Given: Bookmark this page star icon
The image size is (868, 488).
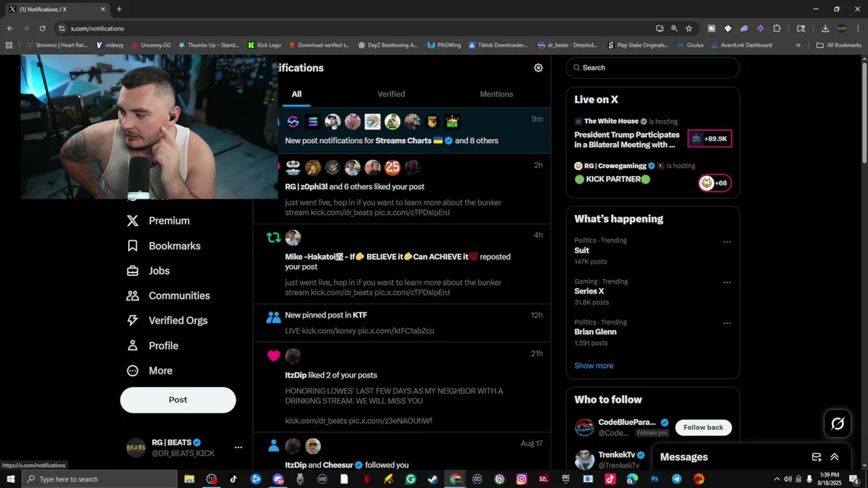Looking at the screenshot, I should 689,28.
